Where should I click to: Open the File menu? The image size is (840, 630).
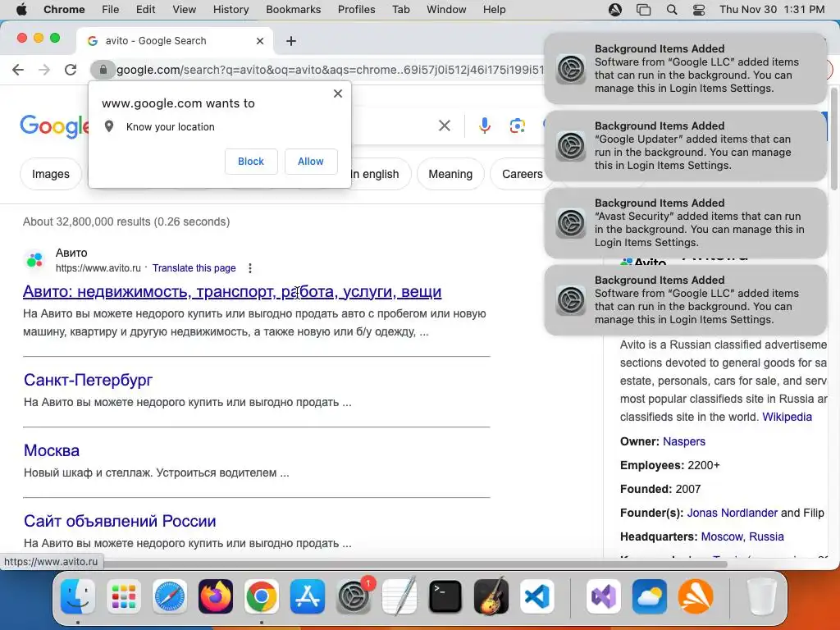coord(111,9)
